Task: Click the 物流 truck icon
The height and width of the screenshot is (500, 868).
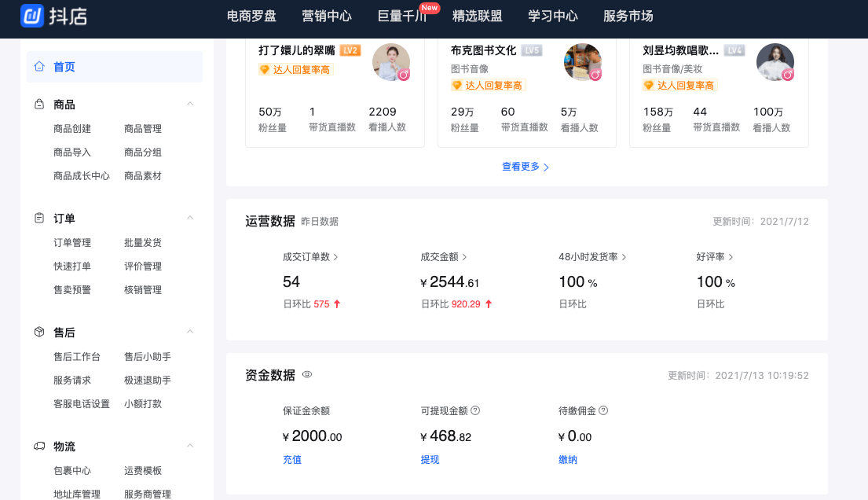Action: 39,447
